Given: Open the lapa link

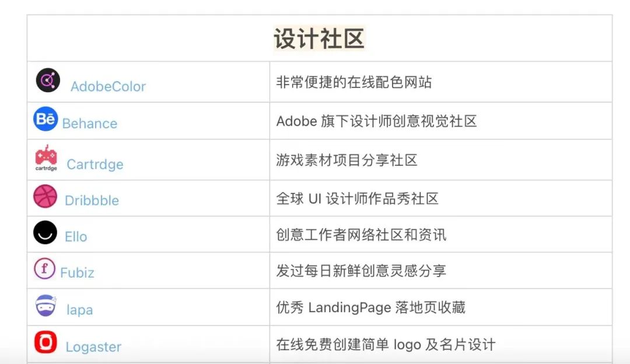Looking at the screenshot, I should point(79,310).
